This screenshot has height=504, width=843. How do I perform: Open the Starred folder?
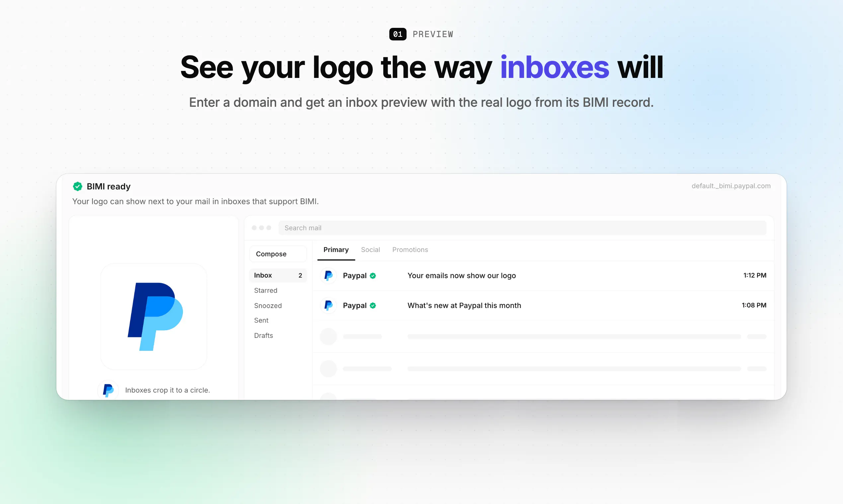pos(266,290)
